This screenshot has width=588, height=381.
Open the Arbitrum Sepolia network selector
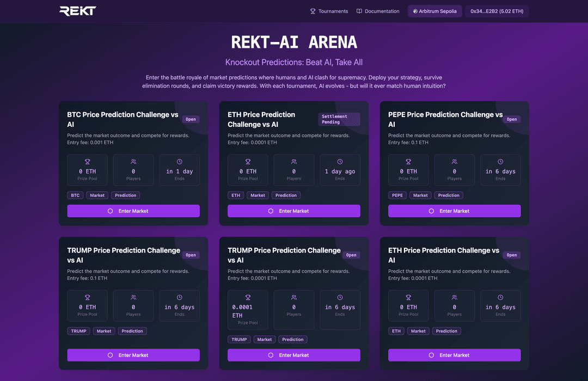click(435, 11)
